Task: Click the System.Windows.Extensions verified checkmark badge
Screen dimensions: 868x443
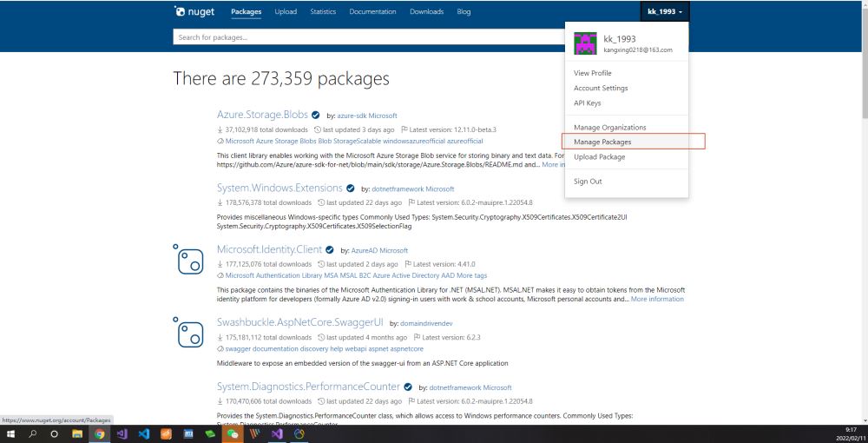Action: [x=351, y=188]
